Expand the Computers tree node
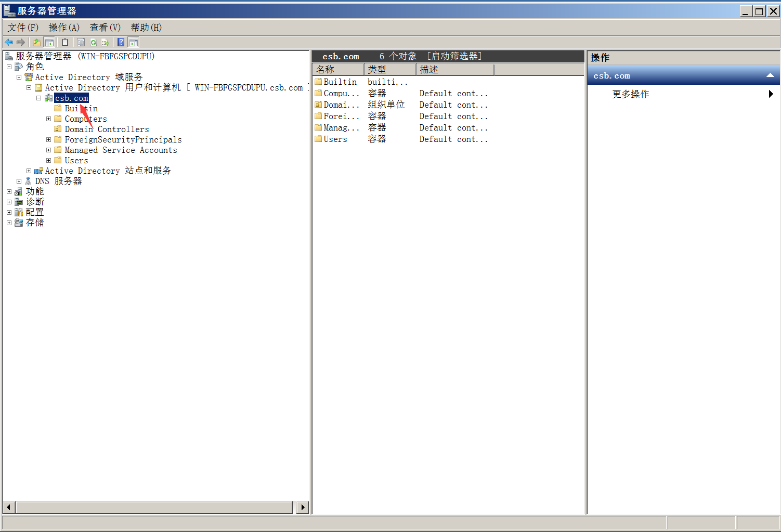Screen dimensions: 781x532 (x=49, y=119)
